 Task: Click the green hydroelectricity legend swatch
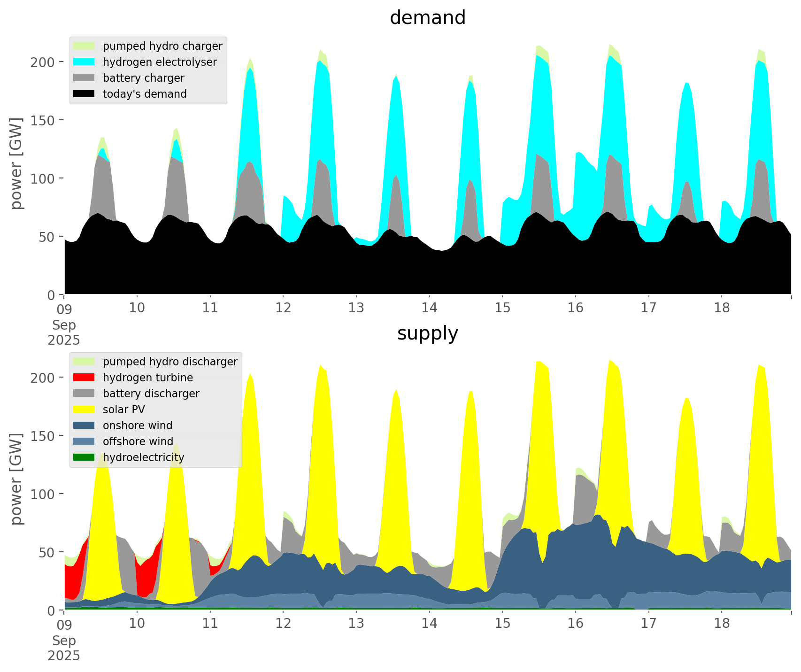84,457
